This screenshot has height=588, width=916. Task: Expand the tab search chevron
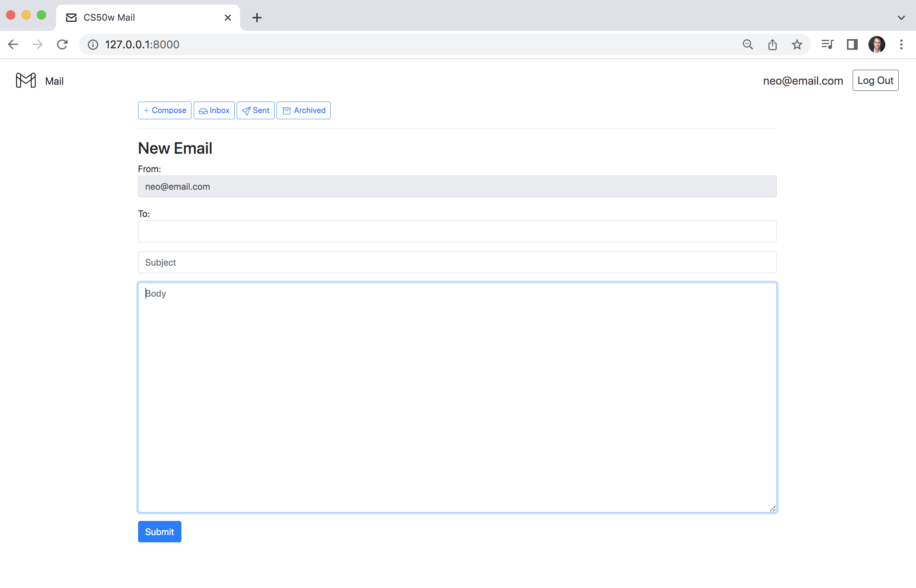pyautogui.click(x=901, y=18)
